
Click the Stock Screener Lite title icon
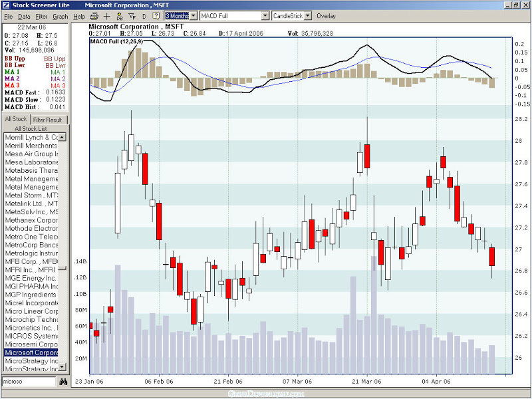pyautogui.click(x=7, y=5)
